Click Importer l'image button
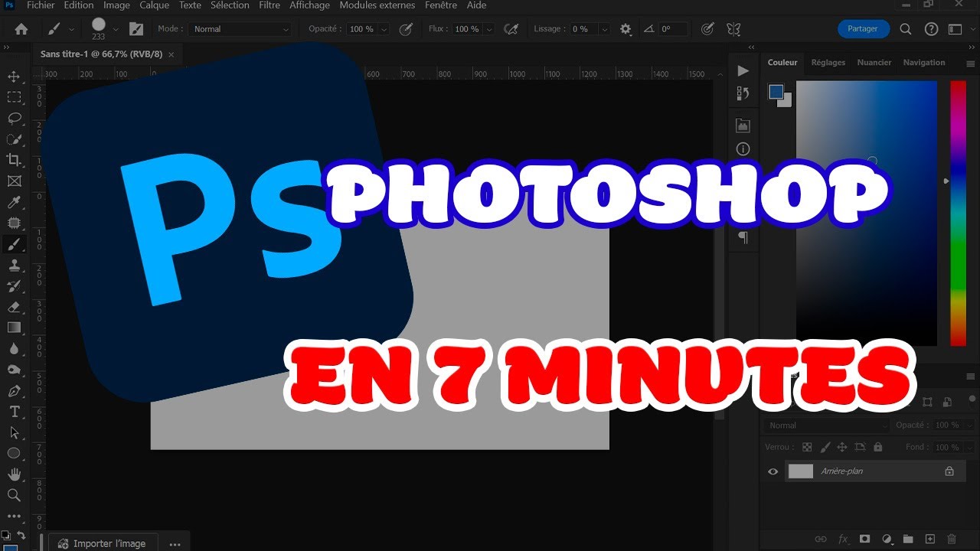Viewport: 980px width, 551px height. [x=103, y=543]
